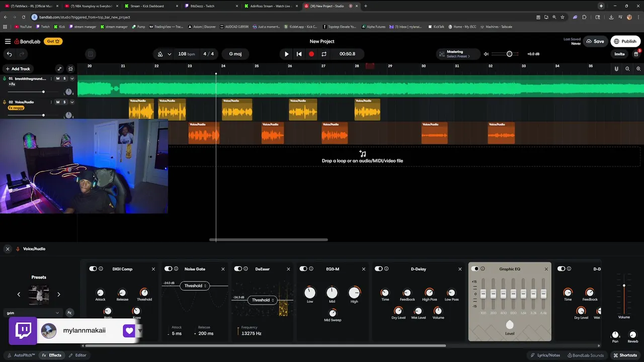Remove the Noise Gate effect

pyautogui.click(x=223, y=269)
